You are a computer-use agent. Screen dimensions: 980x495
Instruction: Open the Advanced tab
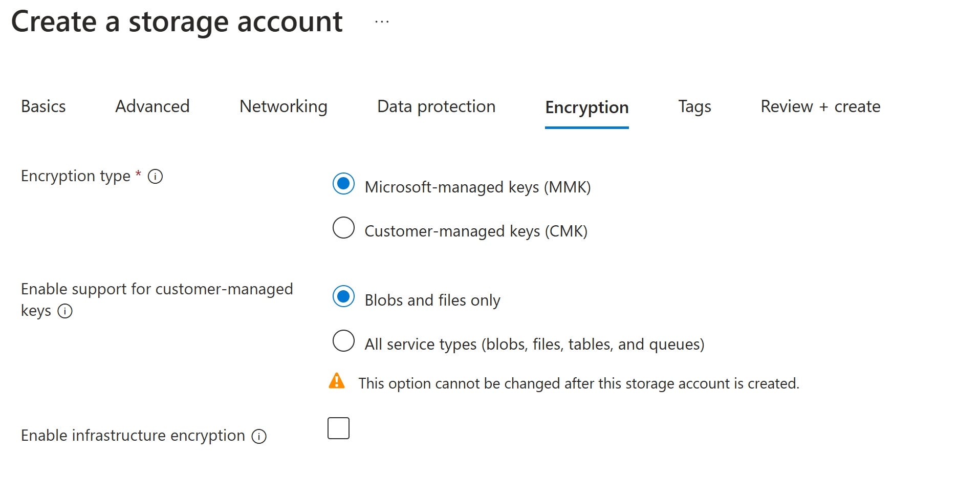pyautogui.click(x=153, y=106)
